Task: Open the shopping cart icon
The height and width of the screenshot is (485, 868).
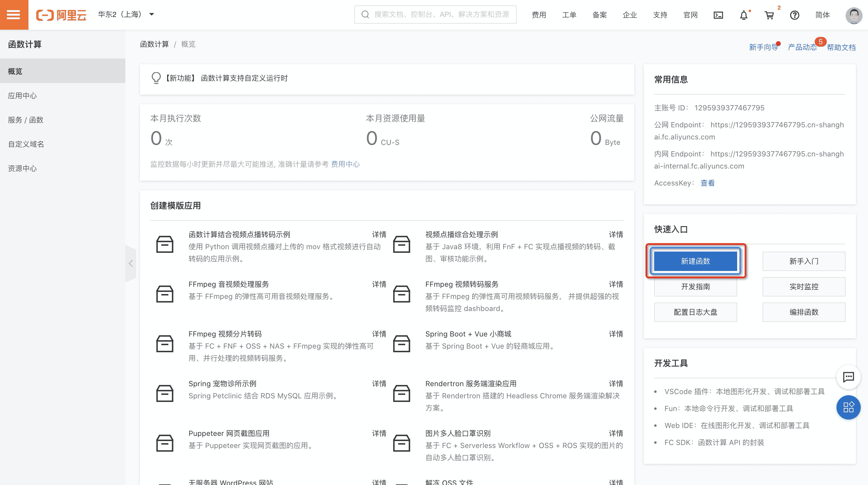Action: point(769,15)
